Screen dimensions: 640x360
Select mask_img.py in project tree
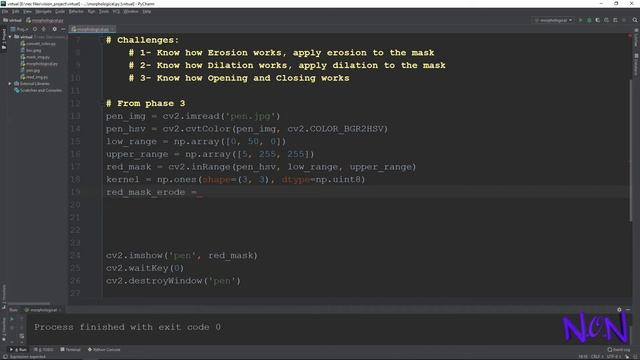point(35,57)
